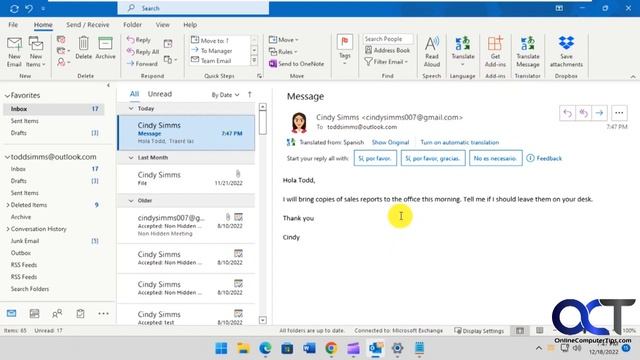Reply all using reading pane icon
The height and width of the screenshot is (360, 640).
pyautogui.click(x=583, y=113)
